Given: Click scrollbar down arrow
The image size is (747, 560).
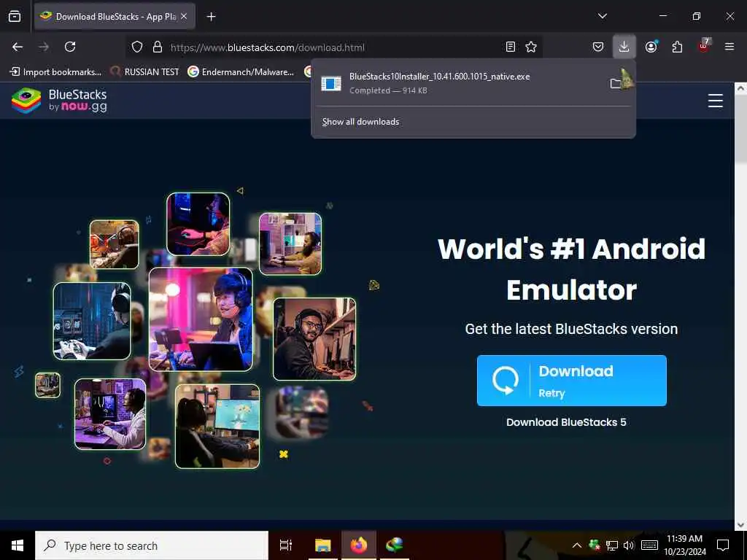Looking at the screenshot, I should (x=740, y=525).
